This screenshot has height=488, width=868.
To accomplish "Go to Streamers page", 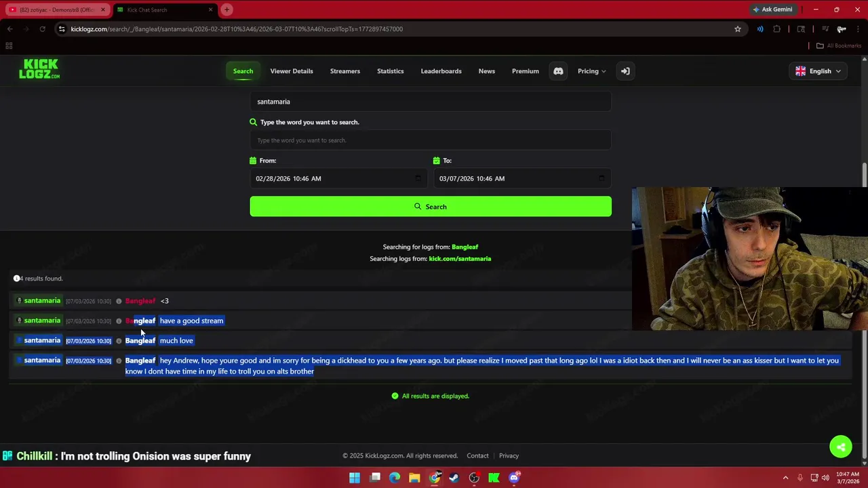I will tap(345, 71).
